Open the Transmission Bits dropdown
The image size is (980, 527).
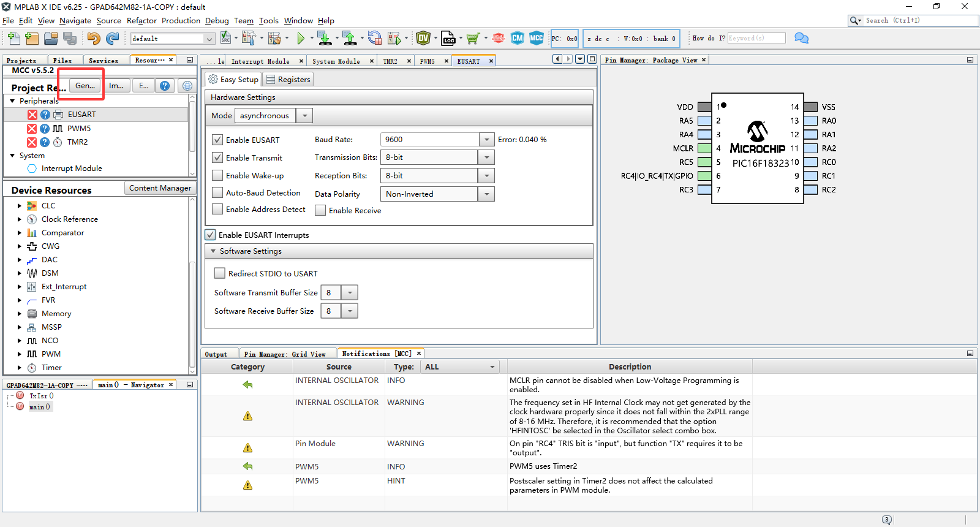487,157
